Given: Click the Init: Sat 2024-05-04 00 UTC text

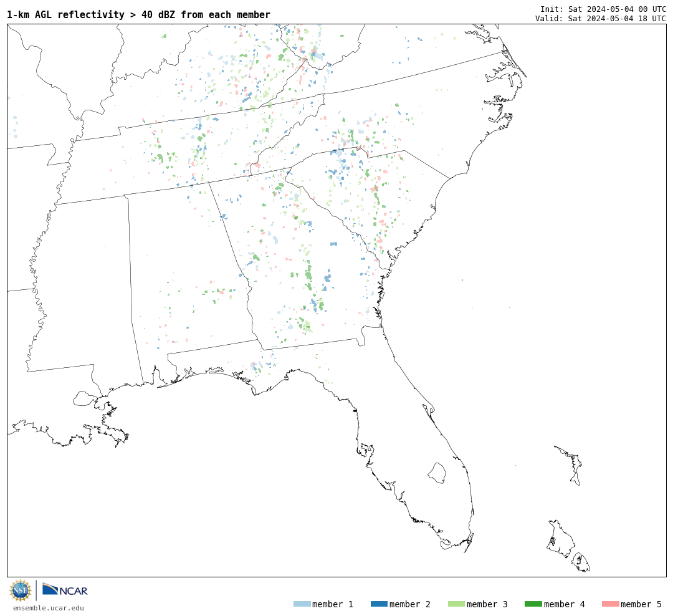Looking at the screenshot, I should coord(603,9).
